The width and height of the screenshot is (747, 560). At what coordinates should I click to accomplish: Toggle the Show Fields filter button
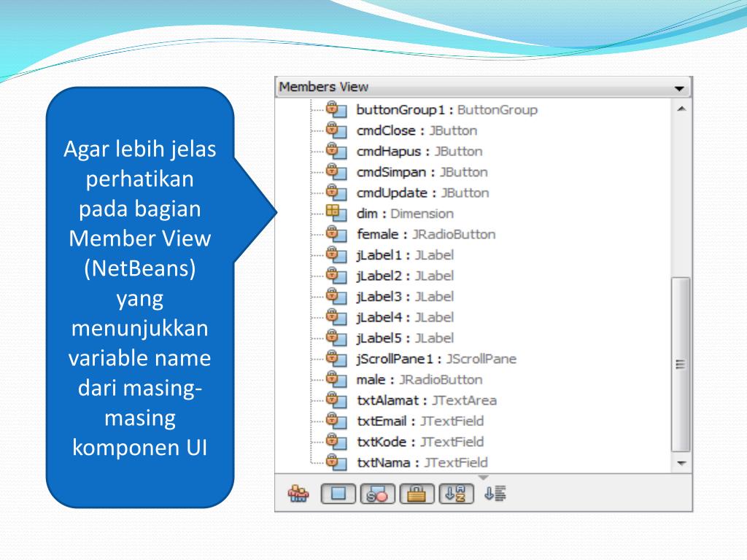pyautogui.click(x=338, y=494)
